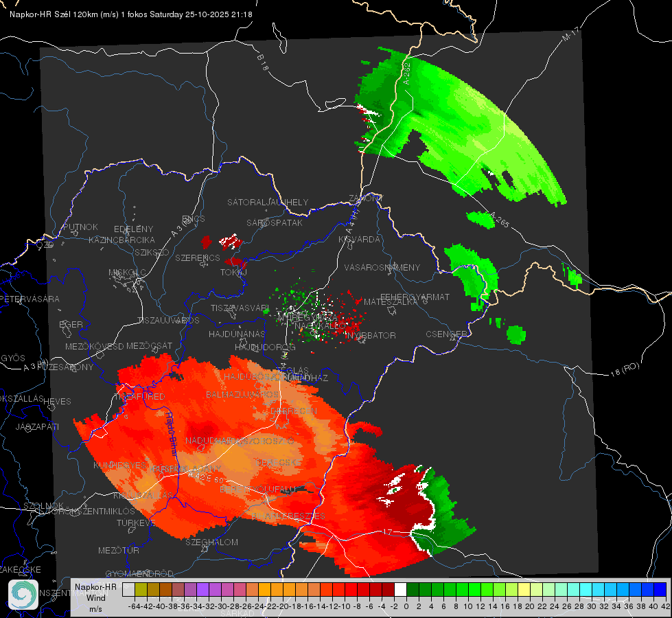This screenshot has width=672, height=618.
Task: Click the A-262 road label
Action: [x=407, y=73]
